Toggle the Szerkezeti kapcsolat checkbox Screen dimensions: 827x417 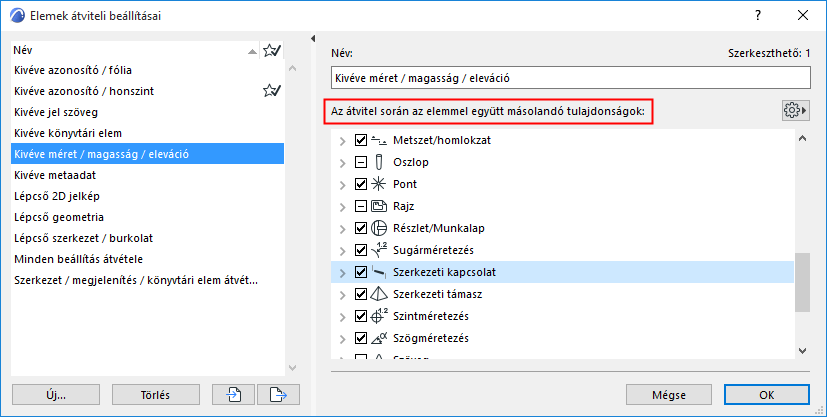pyautogui.click(x=361, y=272)
